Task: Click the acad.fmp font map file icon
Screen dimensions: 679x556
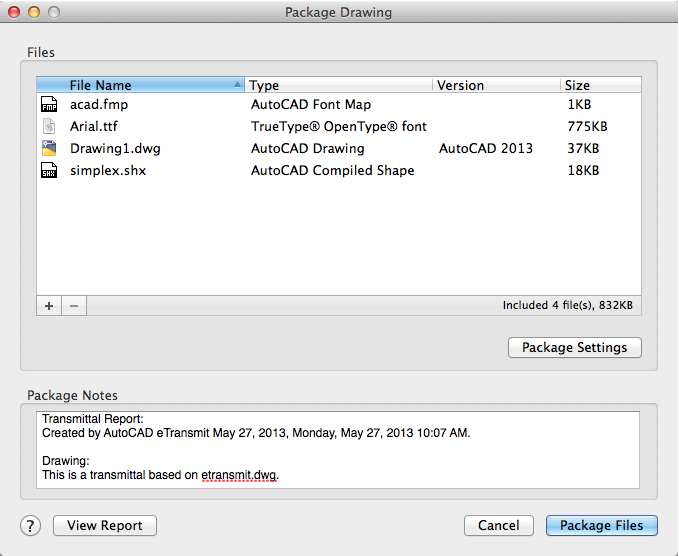Action: tap(49, 104)
